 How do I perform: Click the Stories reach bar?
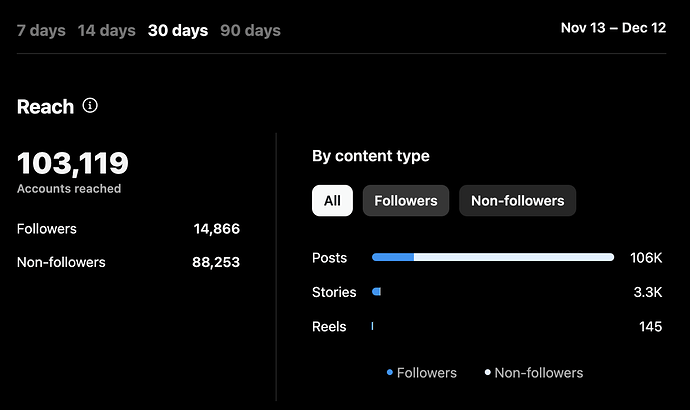pos(376,292)
